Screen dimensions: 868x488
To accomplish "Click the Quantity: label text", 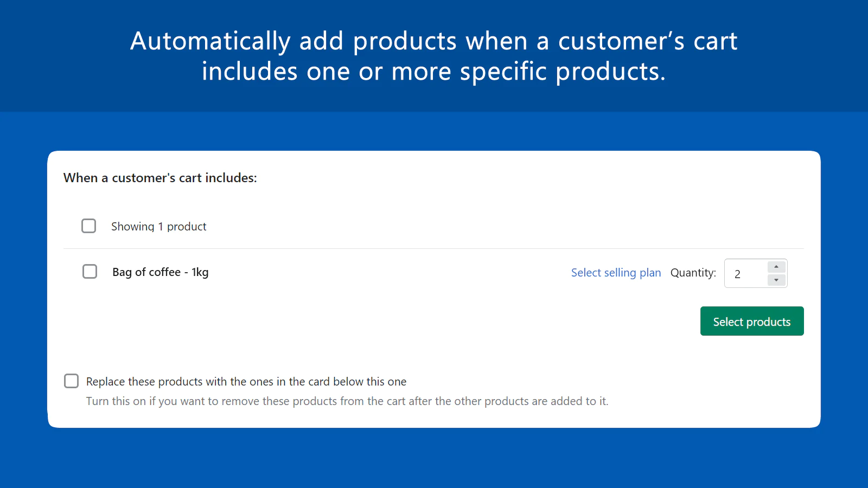I will [x=693, y=273].
